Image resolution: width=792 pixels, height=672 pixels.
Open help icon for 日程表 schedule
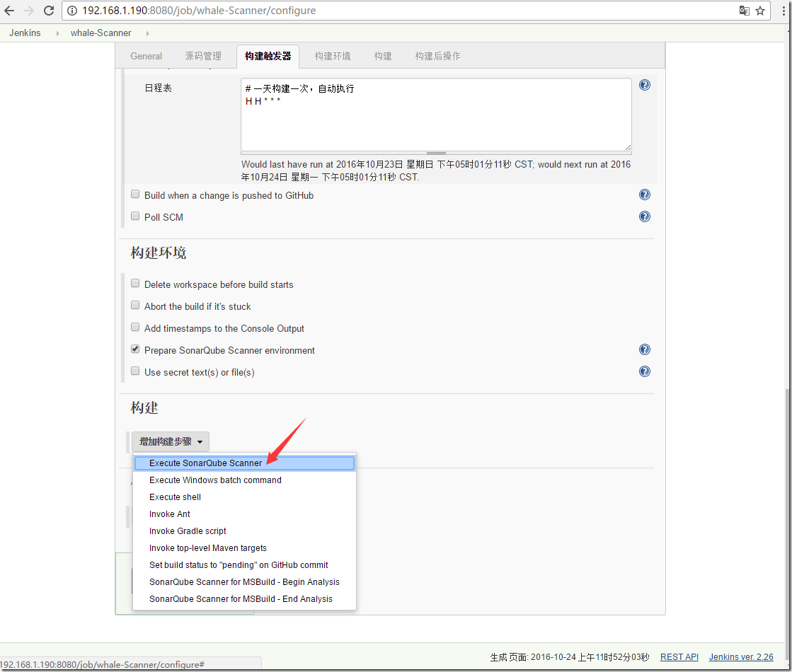coord(645,85)
